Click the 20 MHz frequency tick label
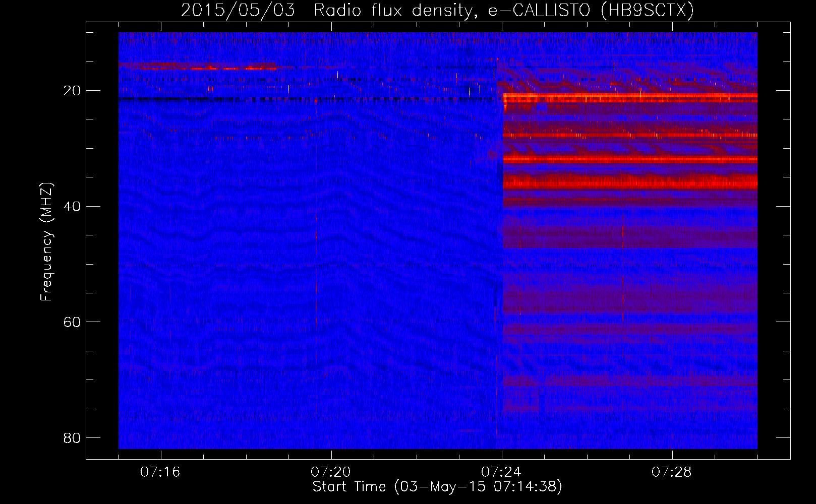Screen dimensions: 816x504 click(x=72, y=91)
